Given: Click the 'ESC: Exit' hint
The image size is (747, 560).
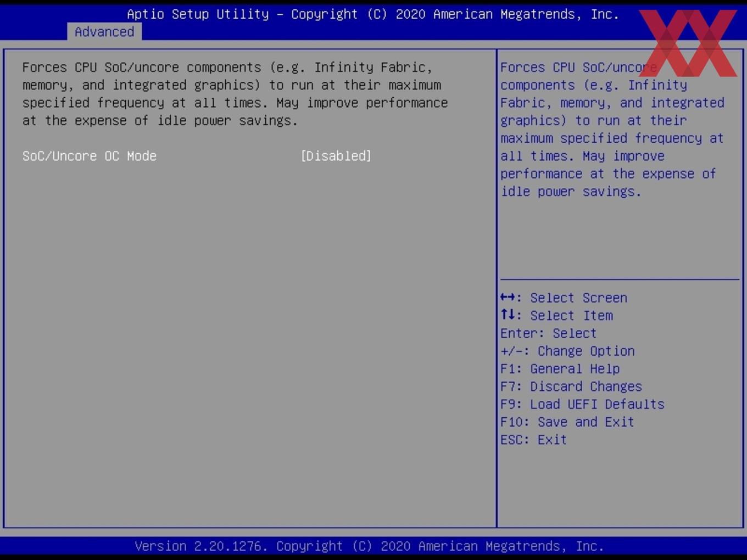Looking at the screenshot, I should pos(533,440).
